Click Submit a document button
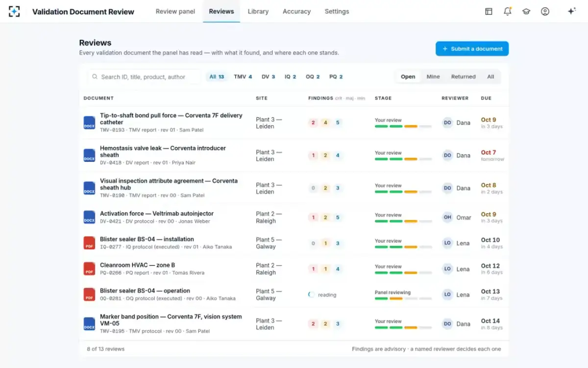The height and width of the screenshot is (368, 588). 472,49
